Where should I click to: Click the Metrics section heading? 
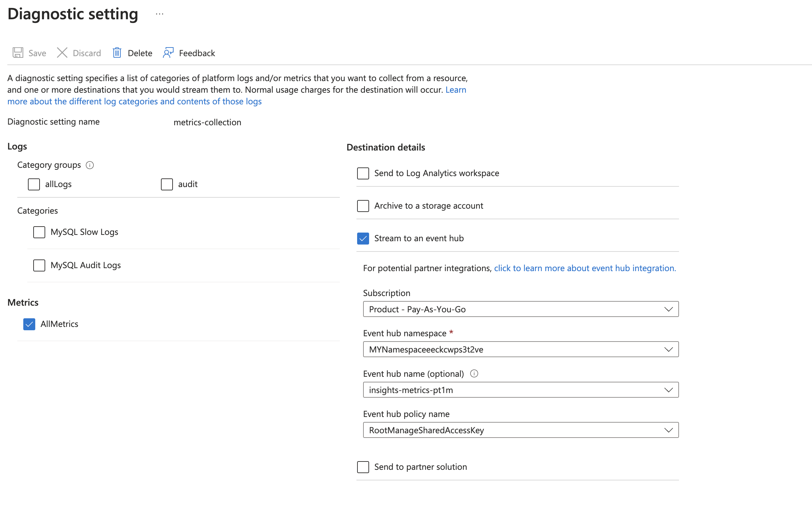coord(23,302)
